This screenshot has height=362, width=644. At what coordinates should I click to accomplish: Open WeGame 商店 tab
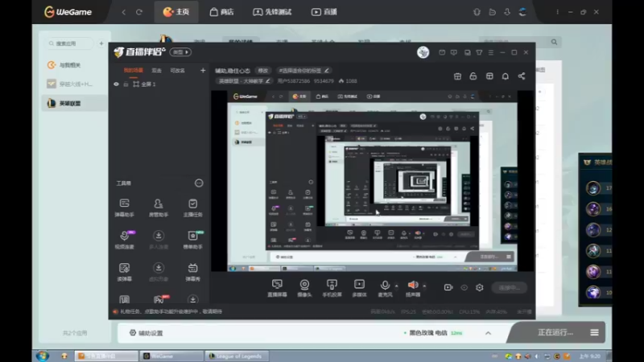click(x=221, y=12)
